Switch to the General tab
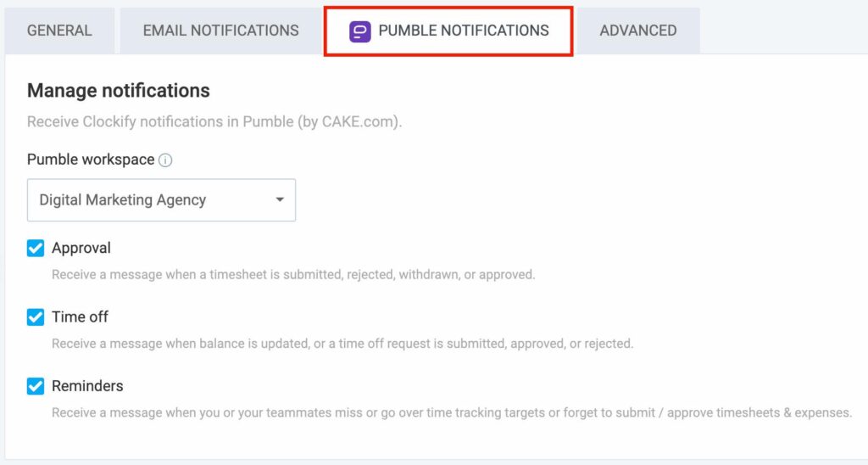The width and height of the screenshot is (868, 465). pos(60,31)
